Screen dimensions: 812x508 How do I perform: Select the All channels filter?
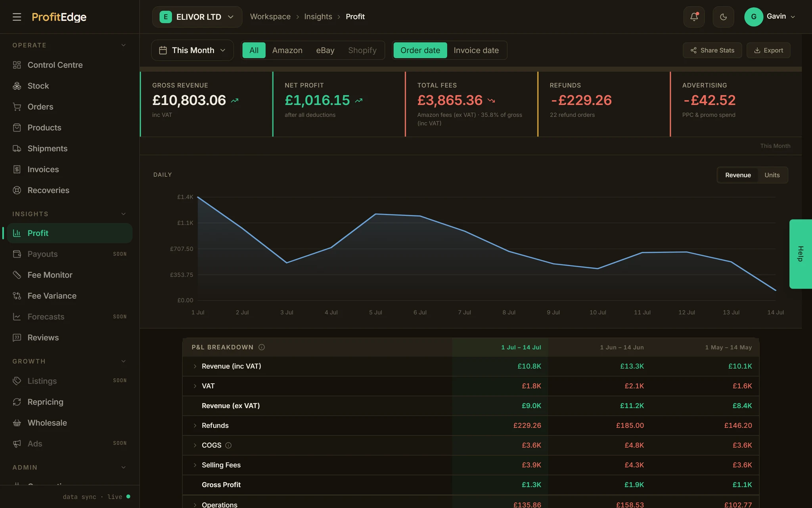(254, 50)
